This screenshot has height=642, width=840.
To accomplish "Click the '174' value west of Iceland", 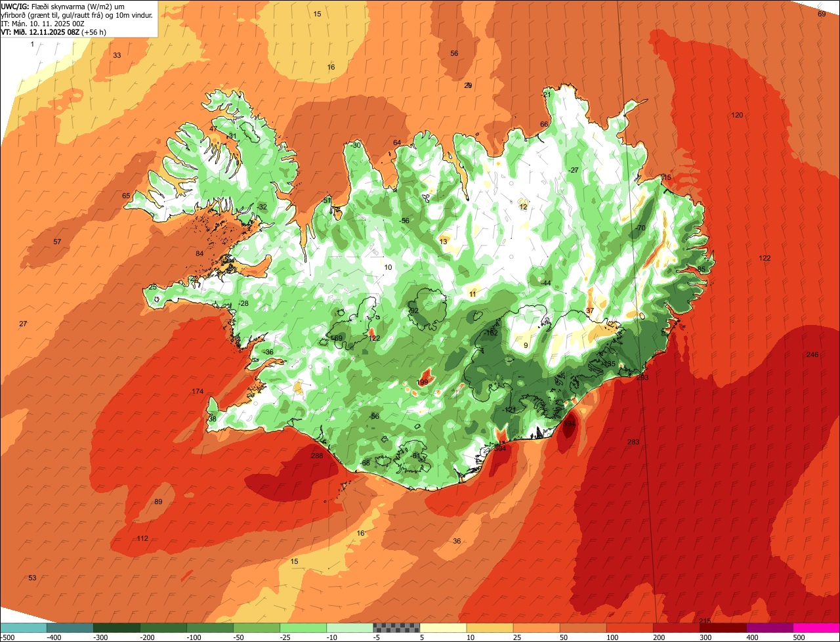I will [x=198, y=391].
